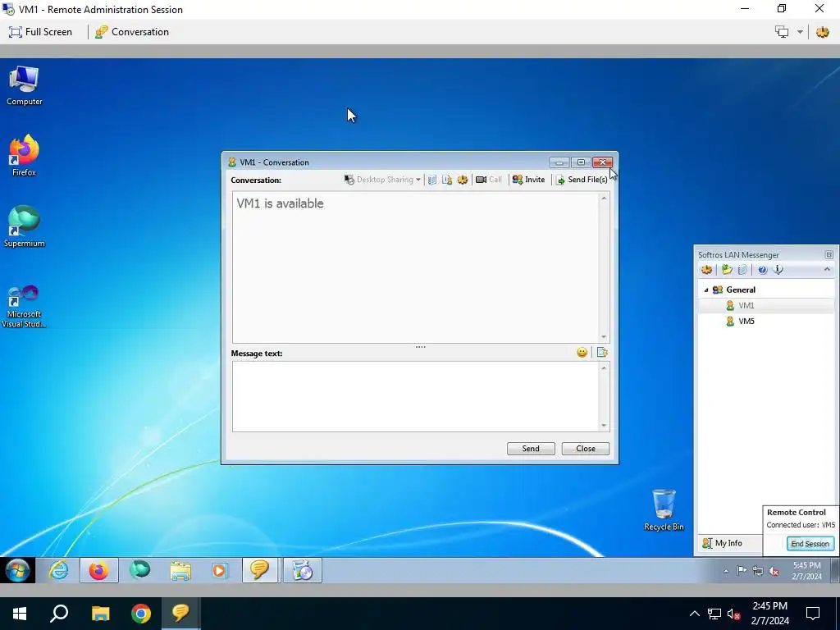Click the host taskbar search magnifier
Viewport: 840px width, 630px height.
coord(59,614)
